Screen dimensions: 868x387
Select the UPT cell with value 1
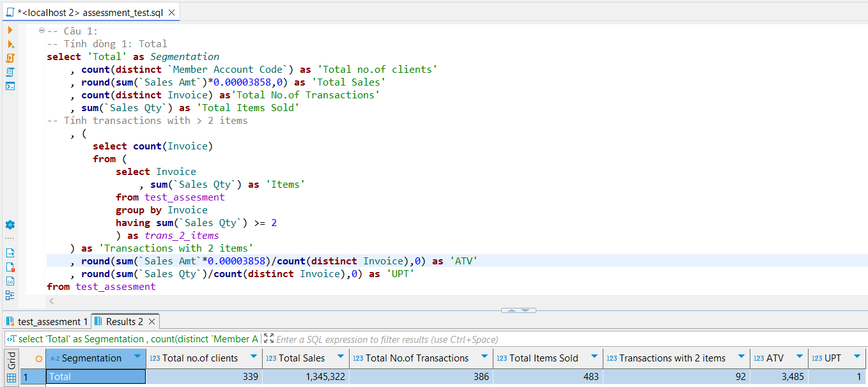pos(837,377)
